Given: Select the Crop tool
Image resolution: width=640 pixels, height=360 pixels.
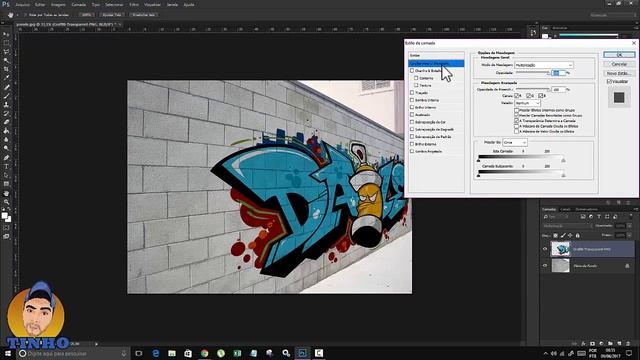Looking at the screenshot, I should click(x=6, y=69).
